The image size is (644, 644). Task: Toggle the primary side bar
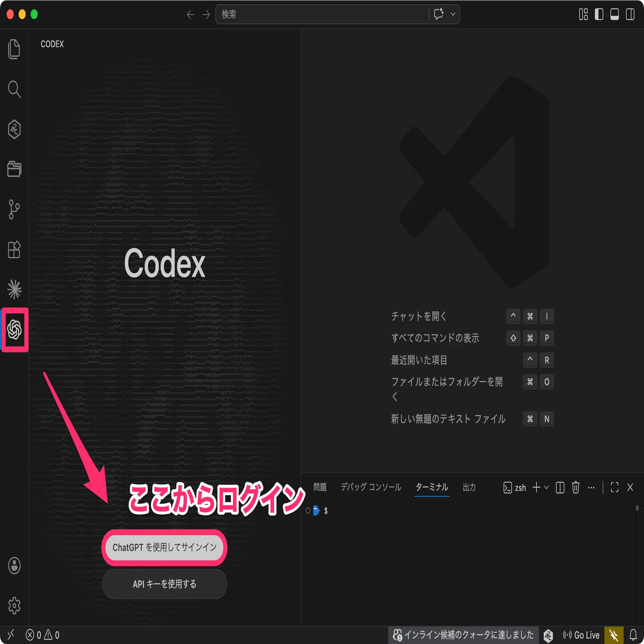[599, 14]
